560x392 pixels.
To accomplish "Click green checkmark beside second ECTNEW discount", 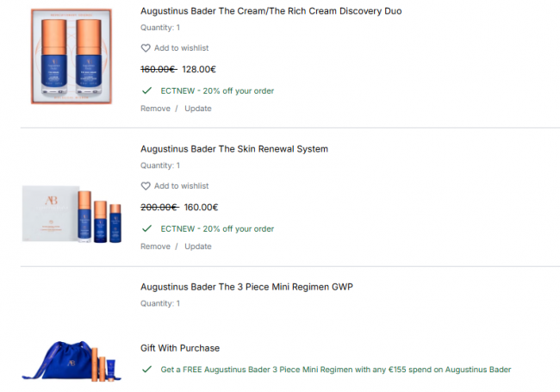I will click(x=146, y=228).
